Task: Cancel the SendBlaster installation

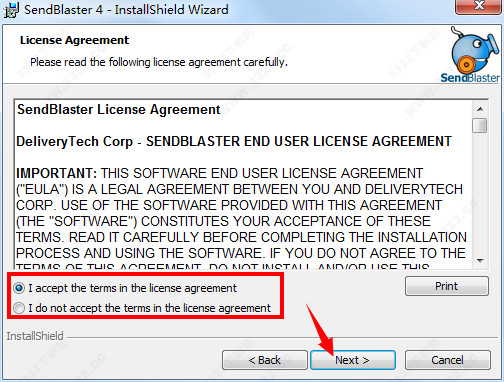Action: pos(447,360)
